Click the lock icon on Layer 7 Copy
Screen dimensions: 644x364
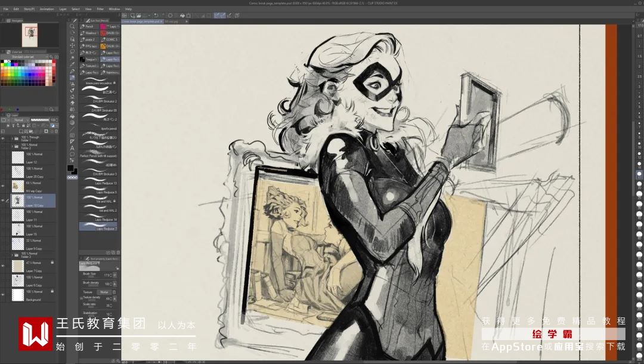coord(52,262)
